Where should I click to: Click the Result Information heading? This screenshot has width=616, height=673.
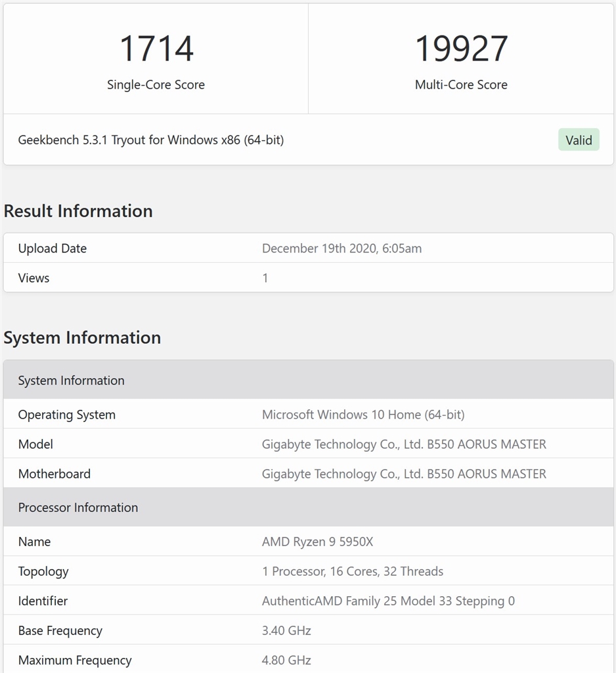pos(78,211)
